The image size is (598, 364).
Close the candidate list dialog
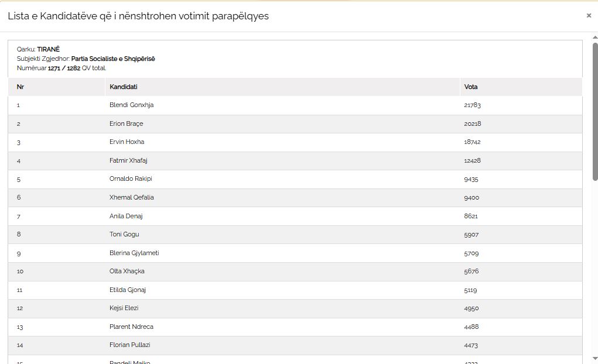coord(589,16)
